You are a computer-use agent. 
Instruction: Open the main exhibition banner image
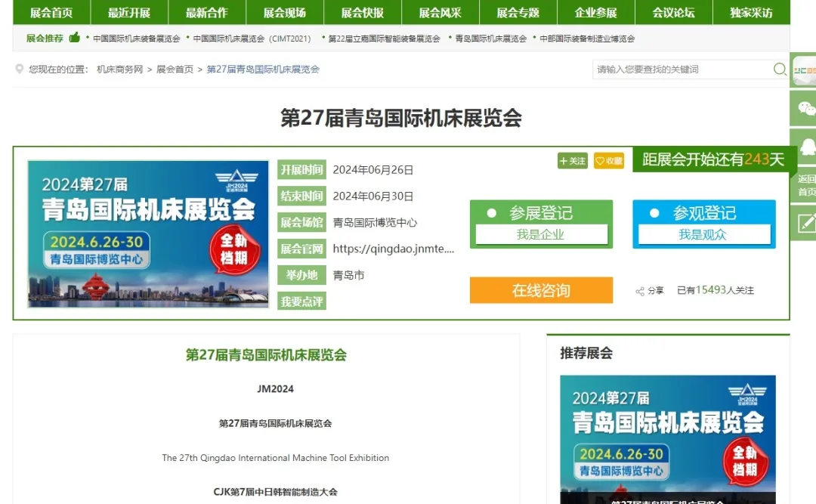[148, 233]
